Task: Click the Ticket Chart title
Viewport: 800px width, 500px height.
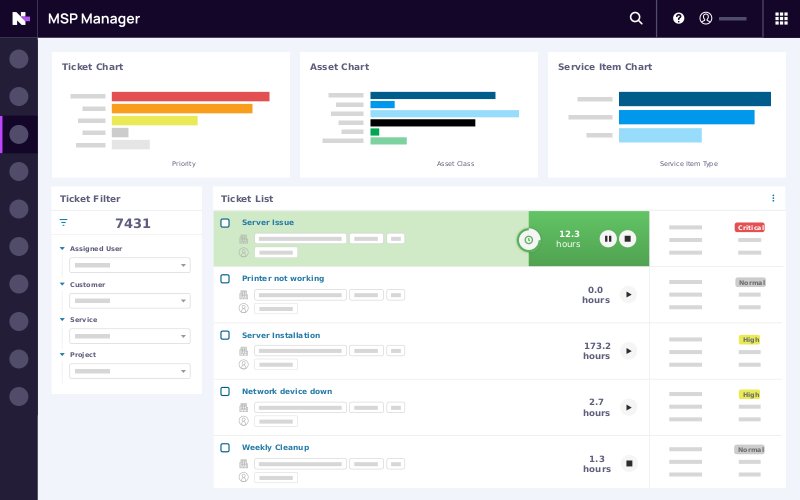Action: 92,67
